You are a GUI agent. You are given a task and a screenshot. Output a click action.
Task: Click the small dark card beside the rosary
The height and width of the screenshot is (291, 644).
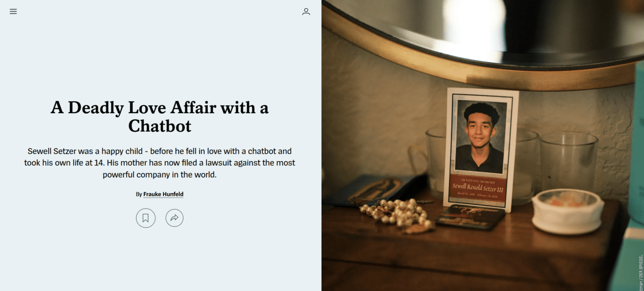470,217
